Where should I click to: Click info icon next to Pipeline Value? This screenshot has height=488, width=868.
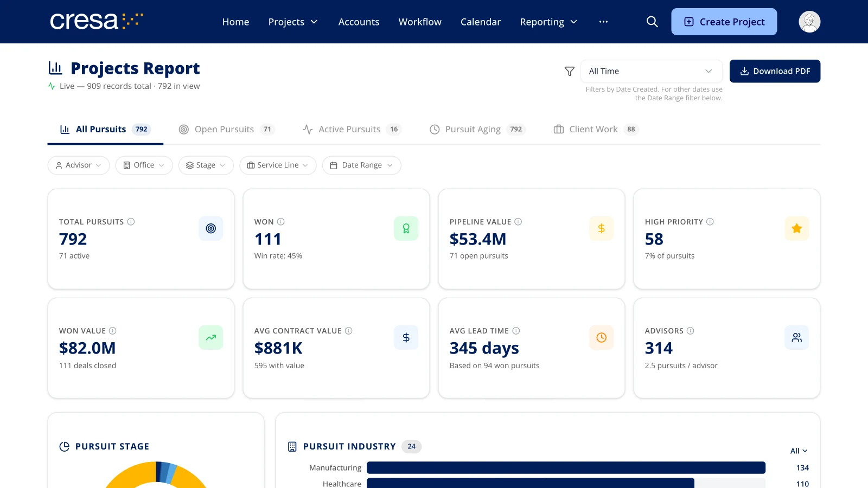(518, 222)
